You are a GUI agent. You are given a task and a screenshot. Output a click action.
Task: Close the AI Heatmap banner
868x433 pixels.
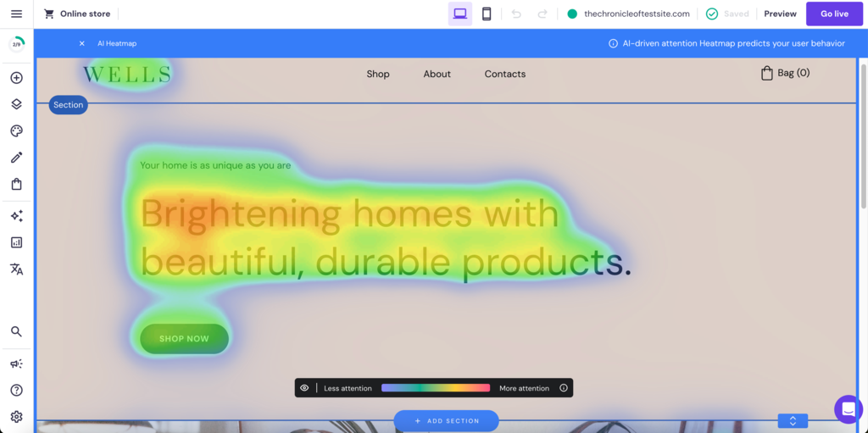(x=82, y=43)
